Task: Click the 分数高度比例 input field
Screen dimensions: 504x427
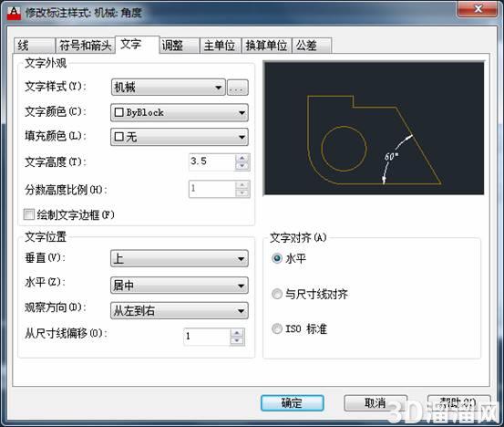Action: (x=212, y=189)
